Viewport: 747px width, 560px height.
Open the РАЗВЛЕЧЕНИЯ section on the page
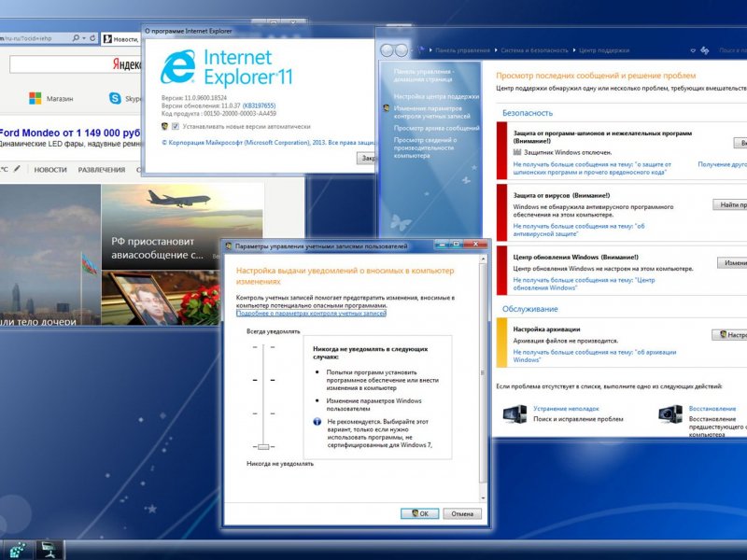tap(102, 170)
